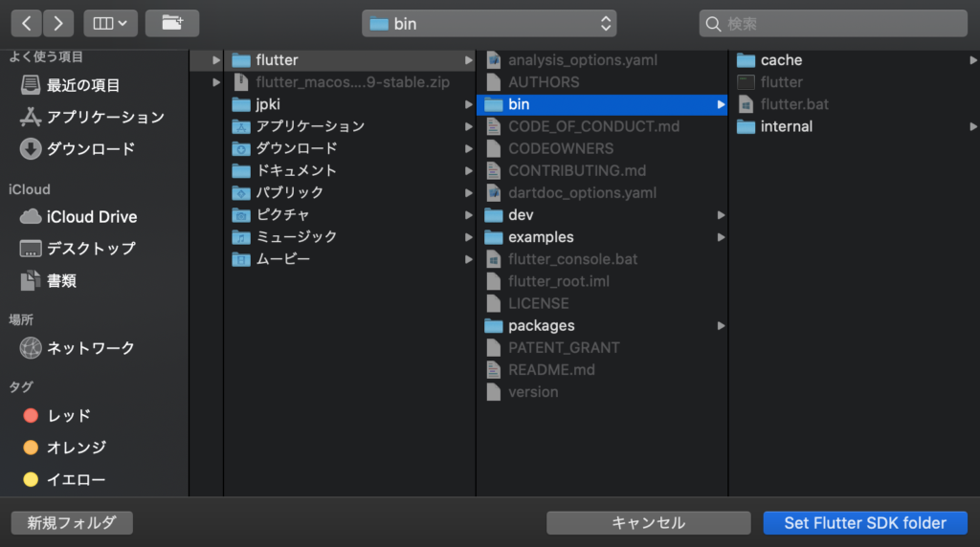Viewport: 980px width, 547px height.
Task: Click the Red (レッド) tag dot
Action: [x=31, y=416]
